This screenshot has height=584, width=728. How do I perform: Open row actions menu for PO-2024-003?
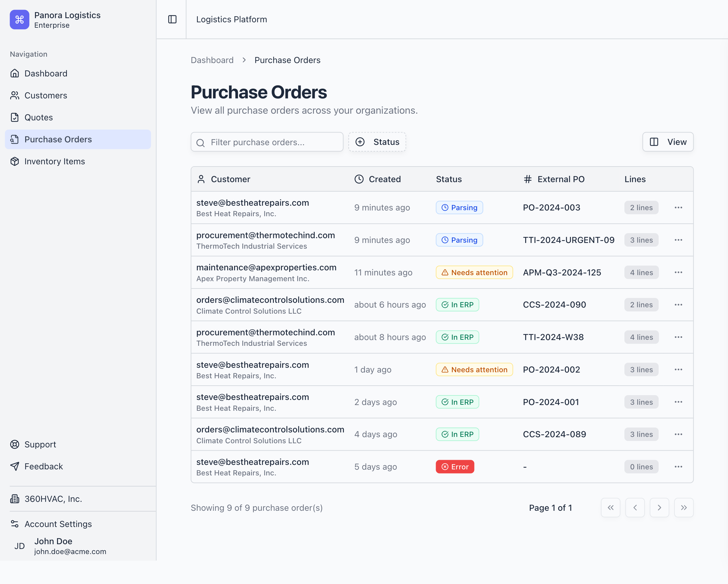(678, 208)
